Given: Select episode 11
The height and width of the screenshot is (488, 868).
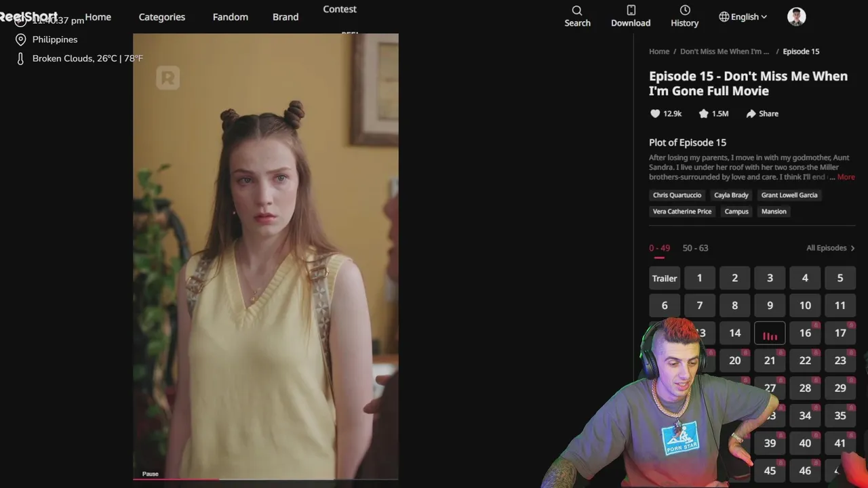Looking at the screenshot, I should coord(840,306).
